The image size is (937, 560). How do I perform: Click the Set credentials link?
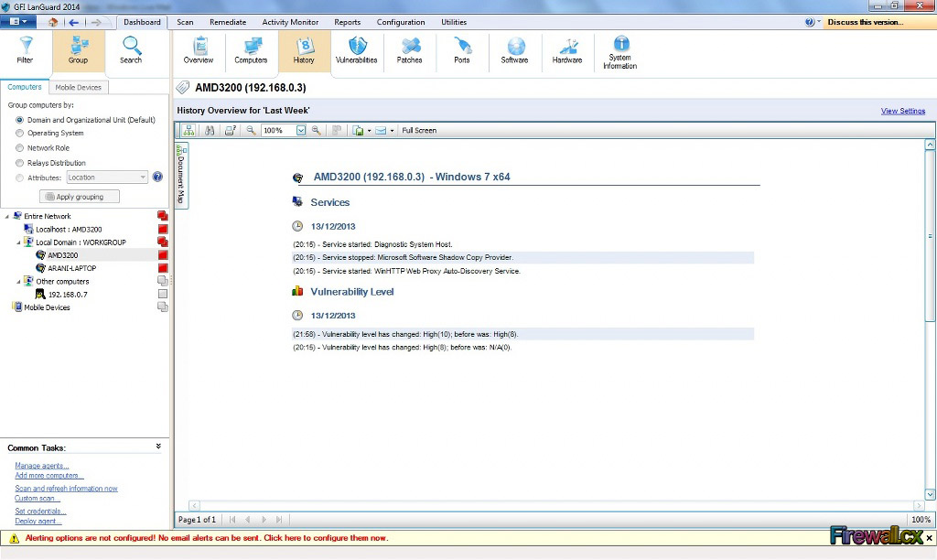(40, 511)
